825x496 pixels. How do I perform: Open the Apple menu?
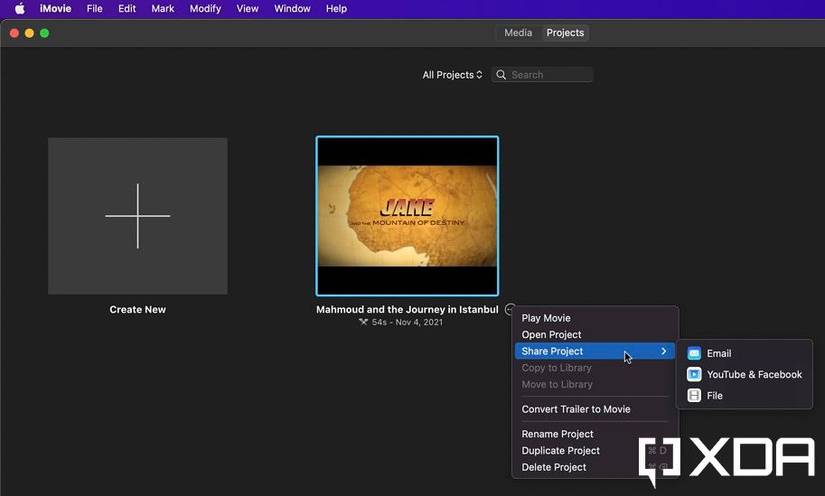pyautogui.click(x=19, y=9)
